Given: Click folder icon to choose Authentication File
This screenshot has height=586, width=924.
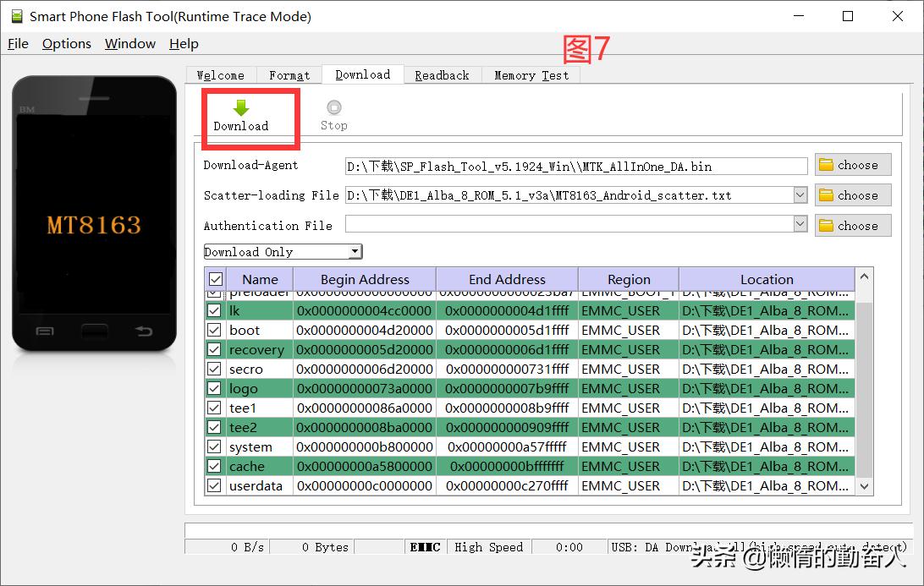Looking at the screenshot, I should 827,226.
